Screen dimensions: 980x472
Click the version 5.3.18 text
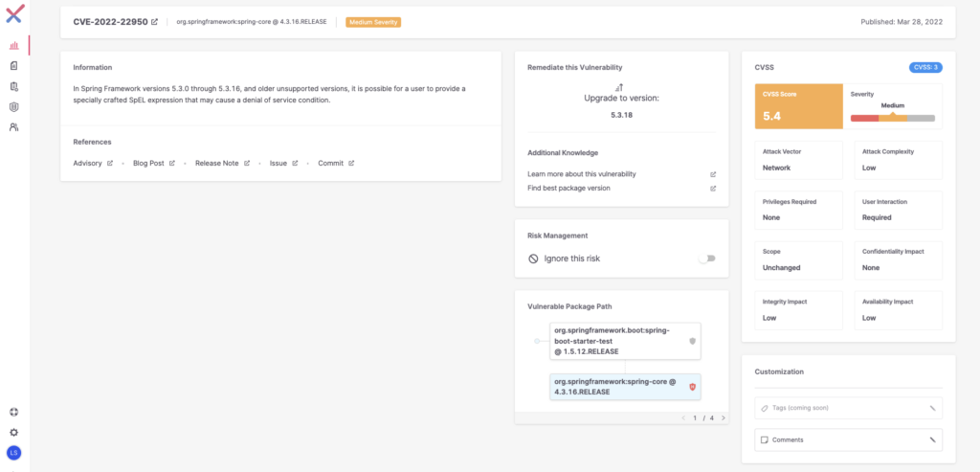coord(621,115)
